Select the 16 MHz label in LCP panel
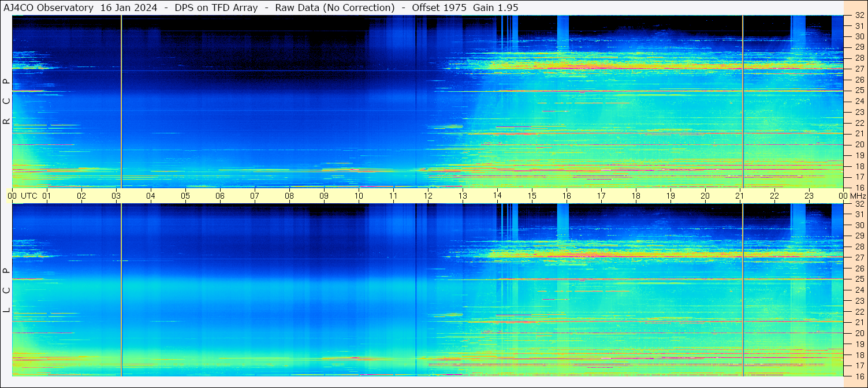 859,376
